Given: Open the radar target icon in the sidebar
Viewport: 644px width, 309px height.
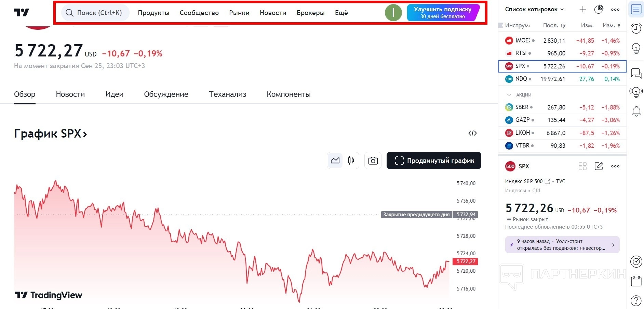Looking at the screenshot, I should 636,261.
